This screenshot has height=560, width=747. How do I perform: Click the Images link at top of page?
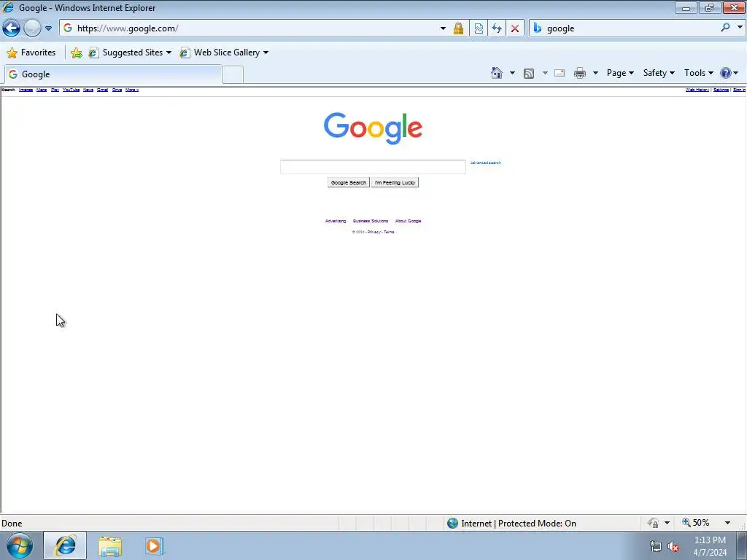26,90
